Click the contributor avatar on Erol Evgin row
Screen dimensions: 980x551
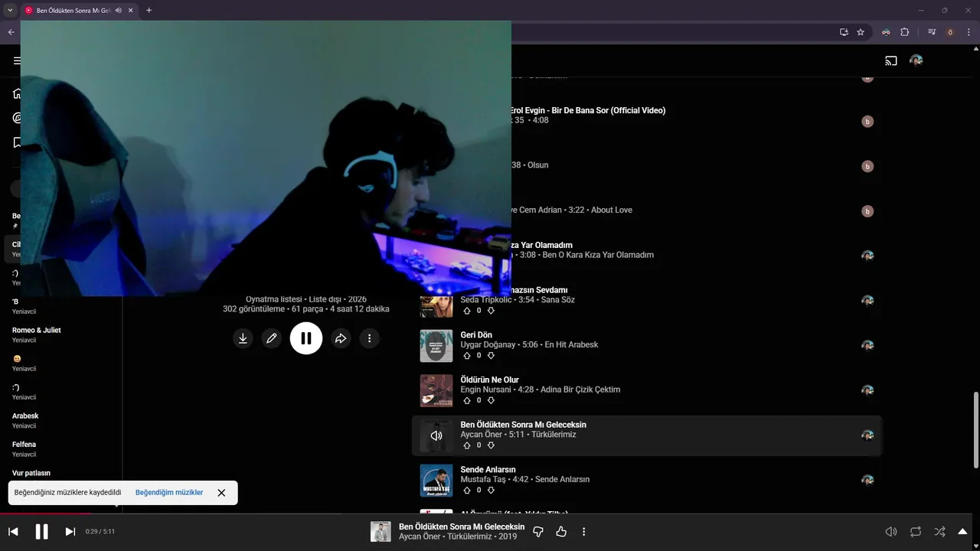(x=867, y=121)
